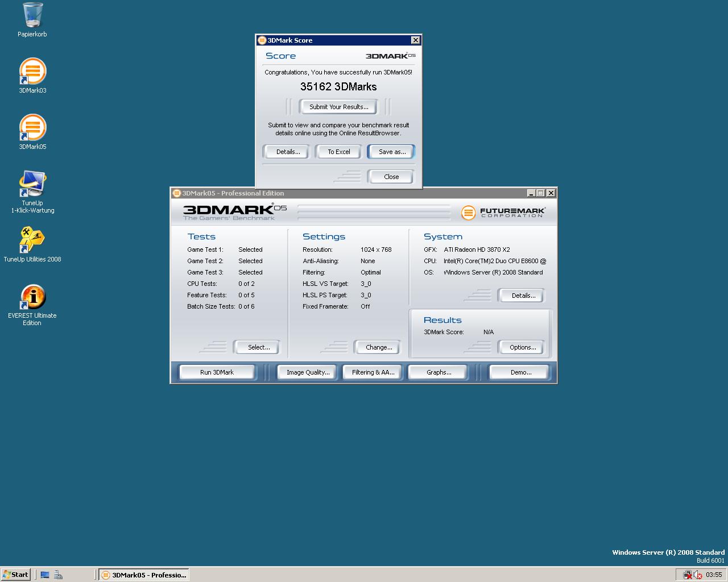Click the Run 3DMark button

[x=217, y=372]
